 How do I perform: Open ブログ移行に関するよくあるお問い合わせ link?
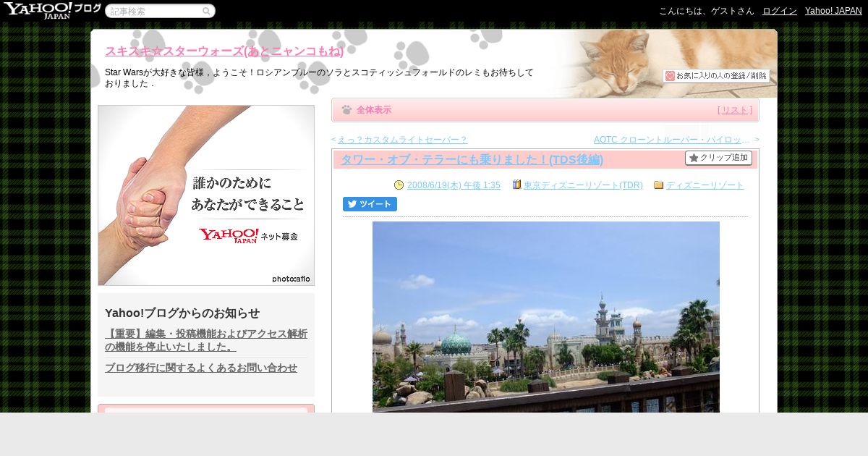coord(201,368)
